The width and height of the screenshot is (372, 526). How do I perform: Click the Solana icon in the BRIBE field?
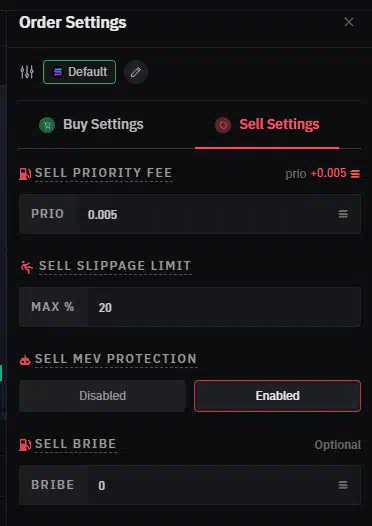[343, 485]
